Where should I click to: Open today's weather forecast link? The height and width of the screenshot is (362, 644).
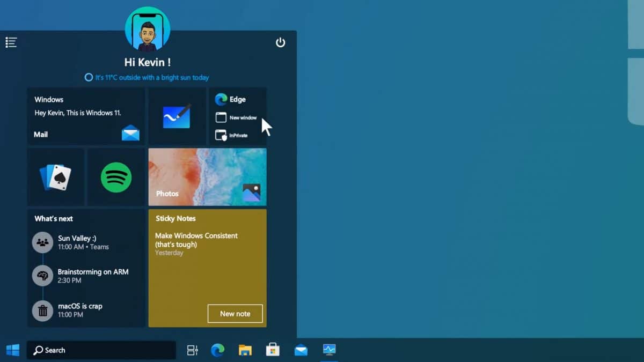point(149,77)
